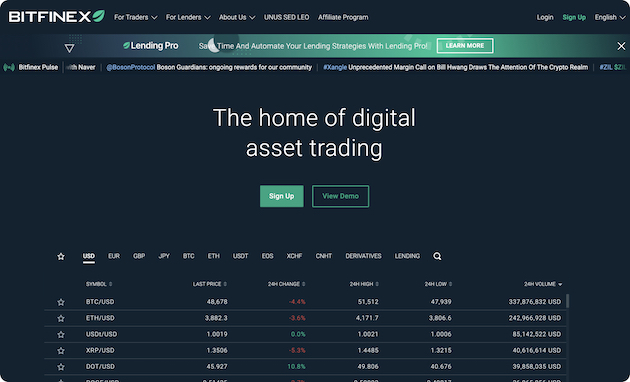This screenshot has width=630, height=382.
Task: Select the BTC market tab
Action: point(188,256)
